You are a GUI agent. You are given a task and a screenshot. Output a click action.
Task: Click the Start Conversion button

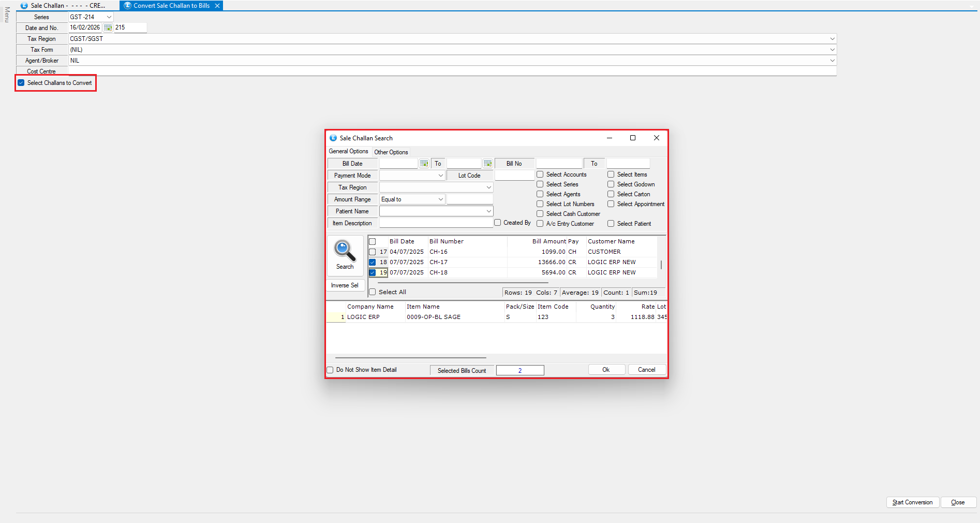pos(912,502)
